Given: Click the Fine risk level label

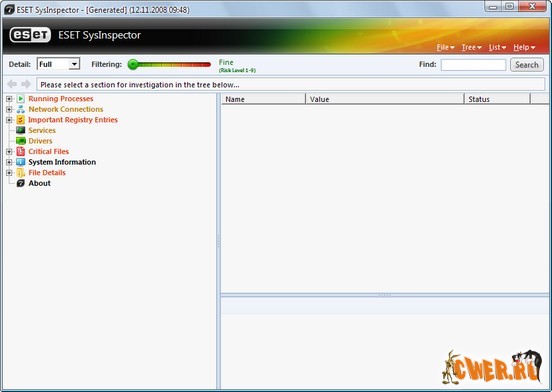Looking at the screenshot, I should pos(226,62).
